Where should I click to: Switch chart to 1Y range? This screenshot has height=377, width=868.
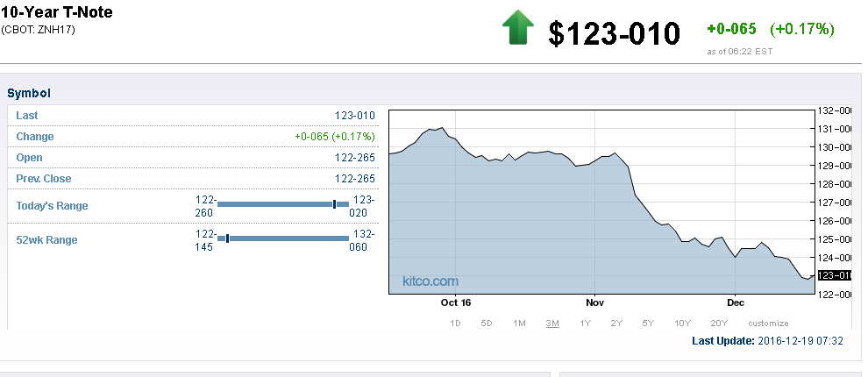[x=585, y=324]
